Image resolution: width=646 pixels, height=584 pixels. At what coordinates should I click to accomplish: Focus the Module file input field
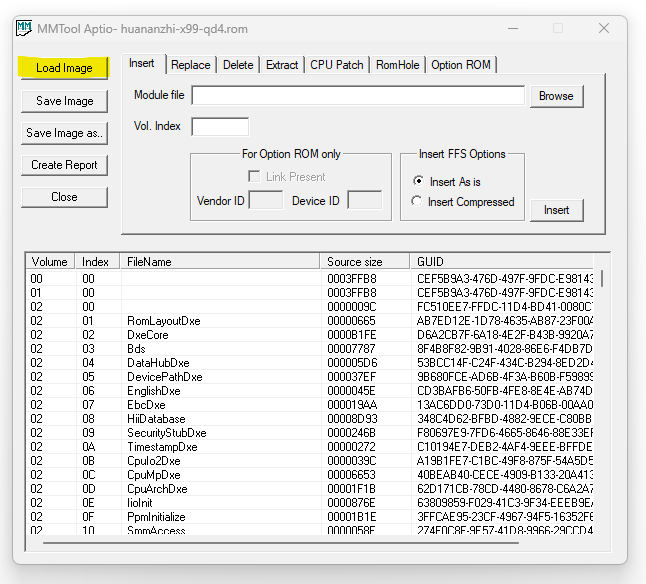click(358, 96)
